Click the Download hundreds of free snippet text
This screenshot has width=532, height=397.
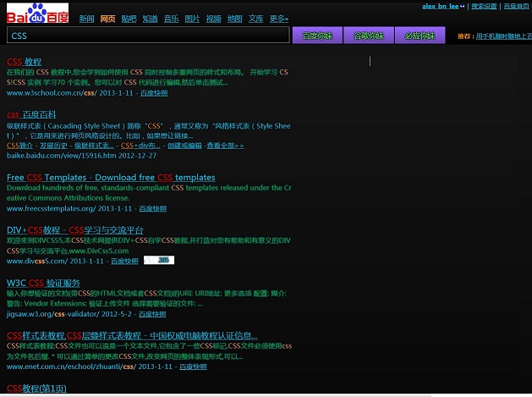[x=149, y=193]
